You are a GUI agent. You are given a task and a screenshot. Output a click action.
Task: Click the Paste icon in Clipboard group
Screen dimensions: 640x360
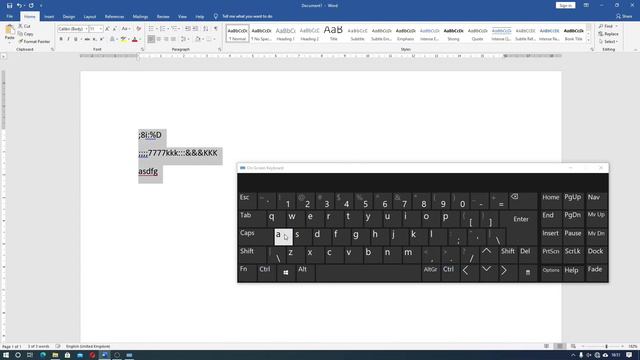tap(9, 29)
